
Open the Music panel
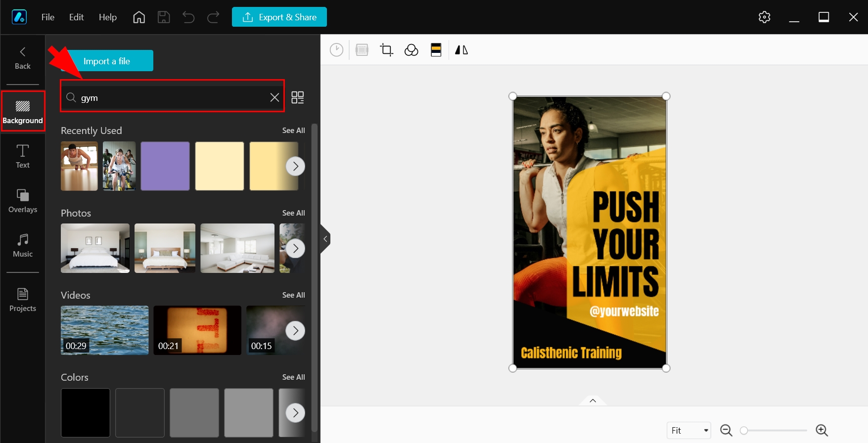click(x=23, y=245)
